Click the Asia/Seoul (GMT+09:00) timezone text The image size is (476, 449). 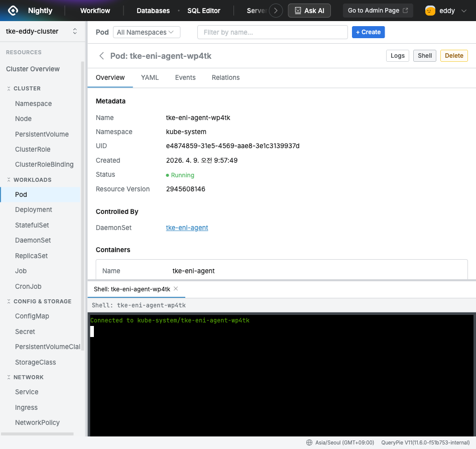pyautogui.click(x=344, y=442)
